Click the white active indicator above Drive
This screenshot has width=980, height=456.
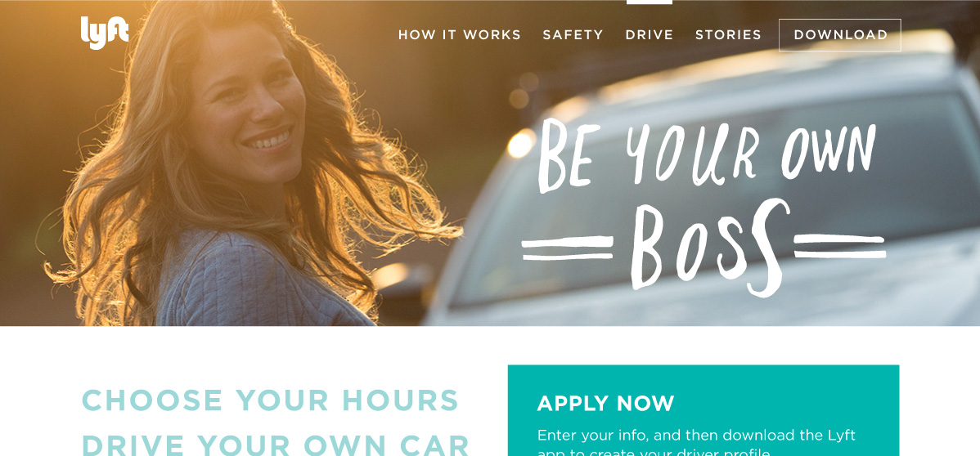click(650, 2)
